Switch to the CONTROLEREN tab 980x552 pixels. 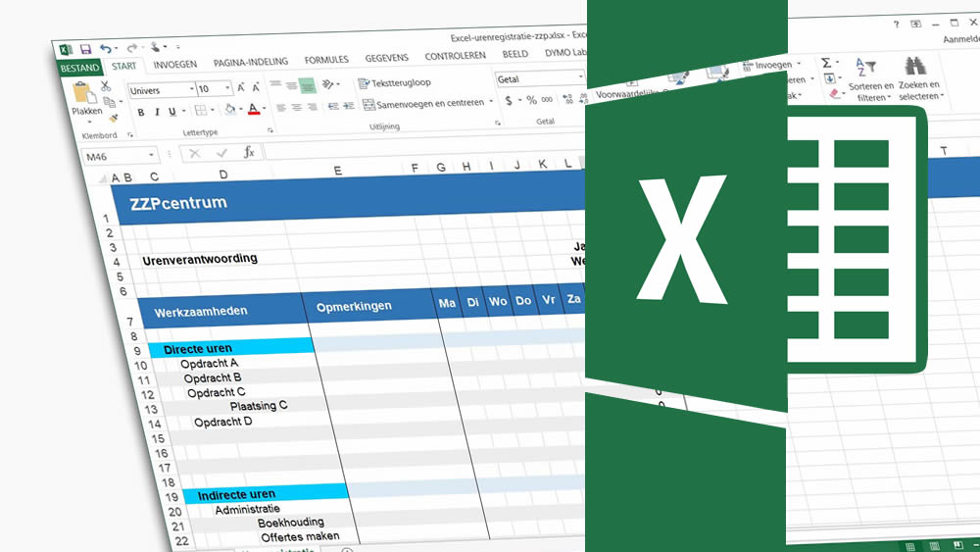tap(455, 56)
